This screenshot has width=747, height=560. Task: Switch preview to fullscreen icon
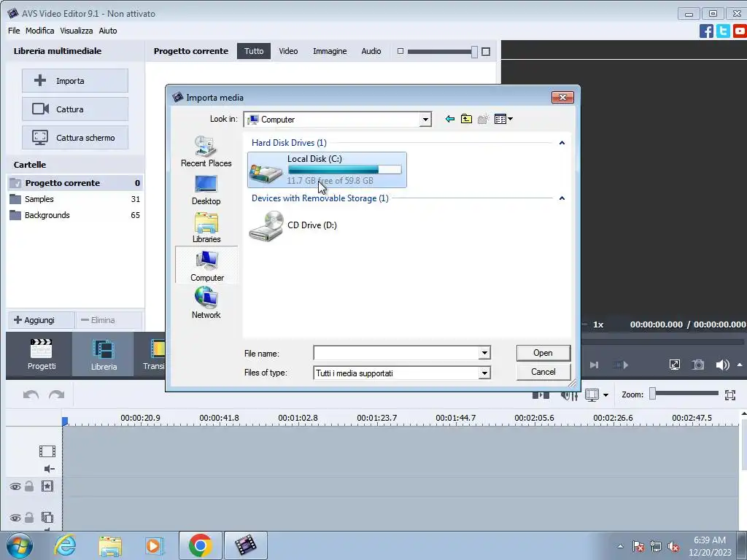coord(675,365)
